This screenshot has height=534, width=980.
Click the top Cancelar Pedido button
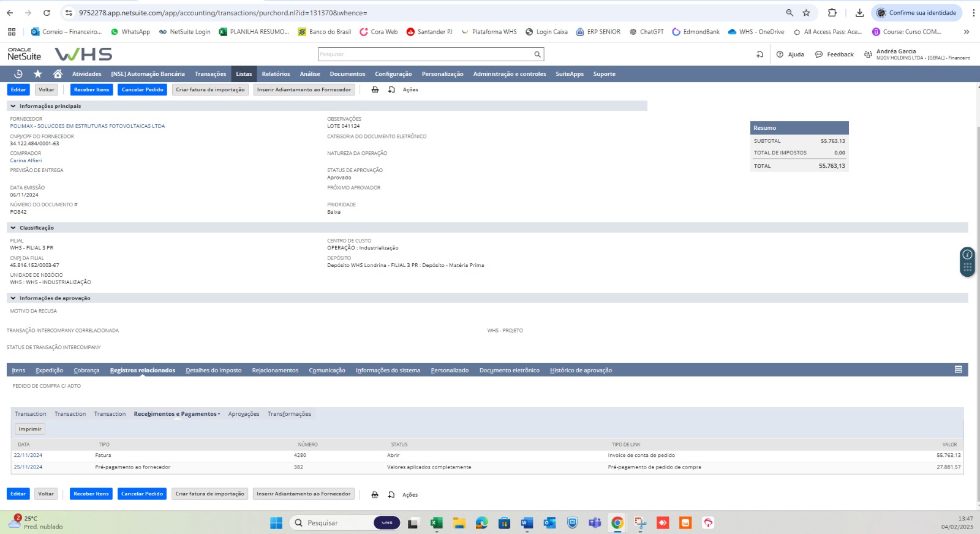(142, 90)
